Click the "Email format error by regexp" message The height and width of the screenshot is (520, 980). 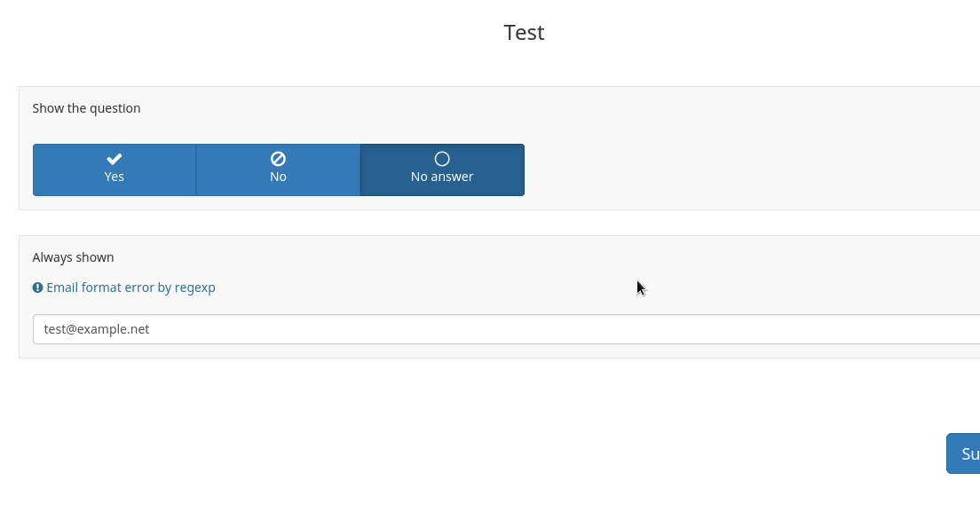130,288
